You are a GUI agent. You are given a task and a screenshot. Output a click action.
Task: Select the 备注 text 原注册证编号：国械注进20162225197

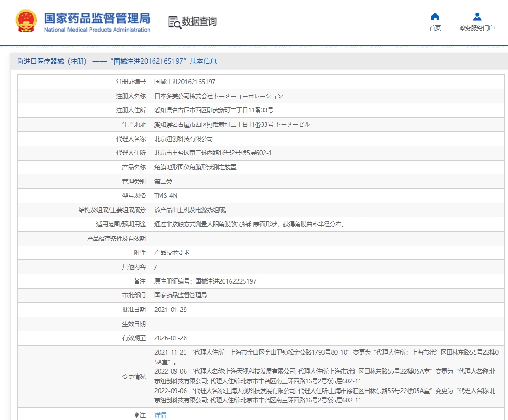[x=206, y=281]
